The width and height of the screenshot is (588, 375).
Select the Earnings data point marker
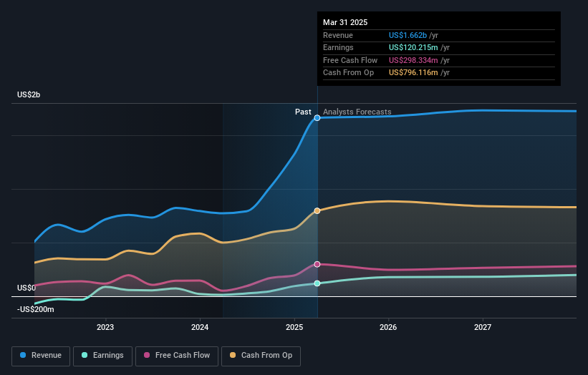317,283
